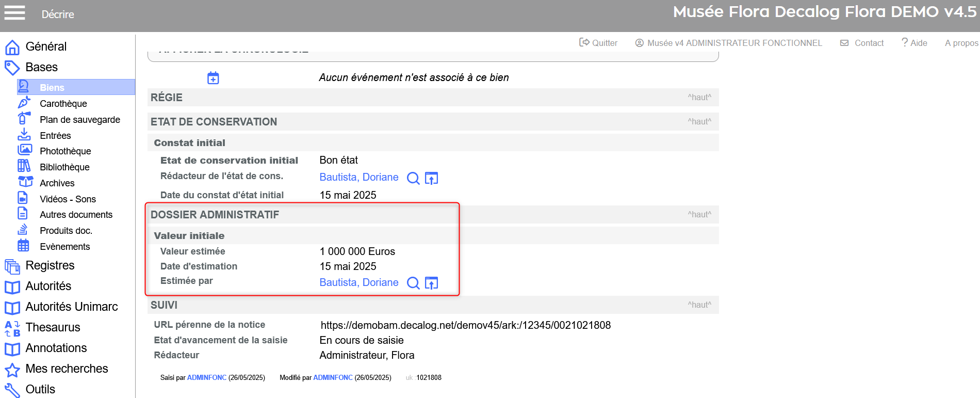Open Bautista, Doriane link under Estimée par
This screenshot has width=980, height=398.
[x=359, y=282]
